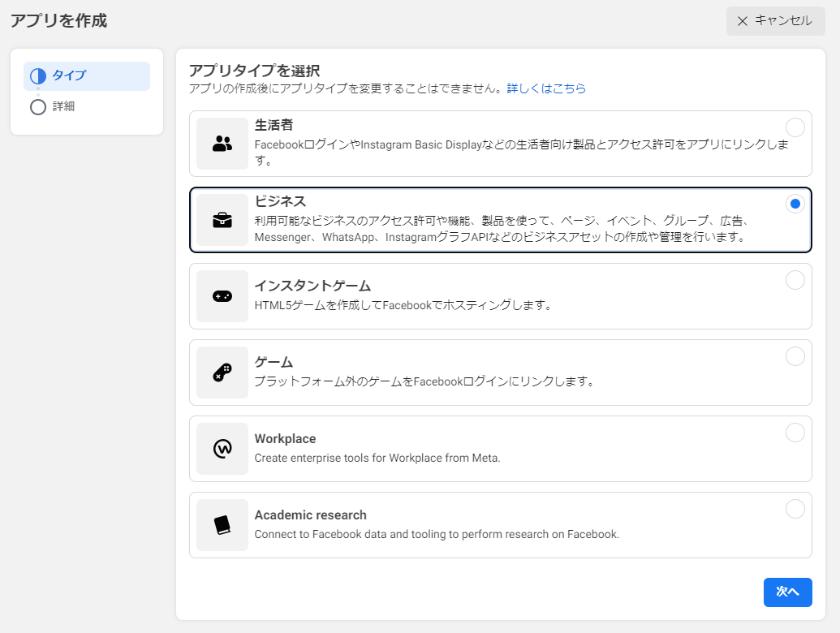Select the インスタントゲーム radio button
The height and width of the screenshot is (633, 840).
pos(795,280)
